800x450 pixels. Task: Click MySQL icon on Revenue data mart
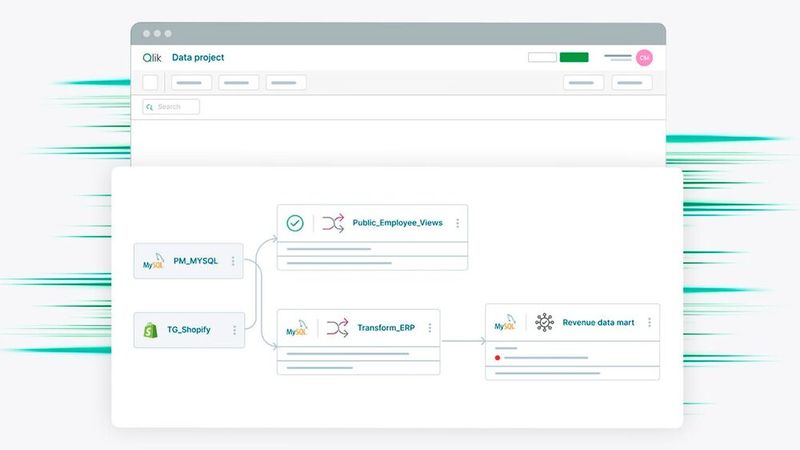pos(505,322)
